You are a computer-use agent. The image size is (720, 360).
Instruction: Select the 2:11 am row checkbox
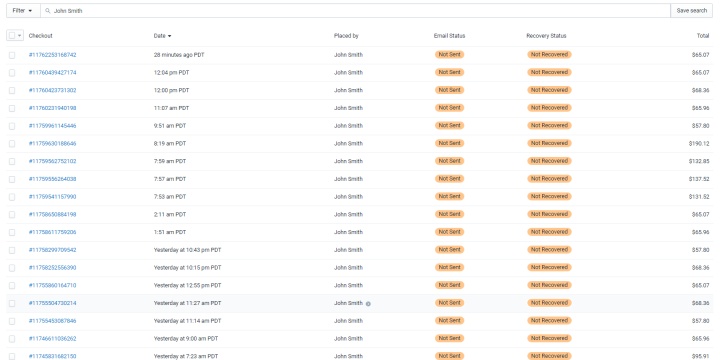coord(12,214)
